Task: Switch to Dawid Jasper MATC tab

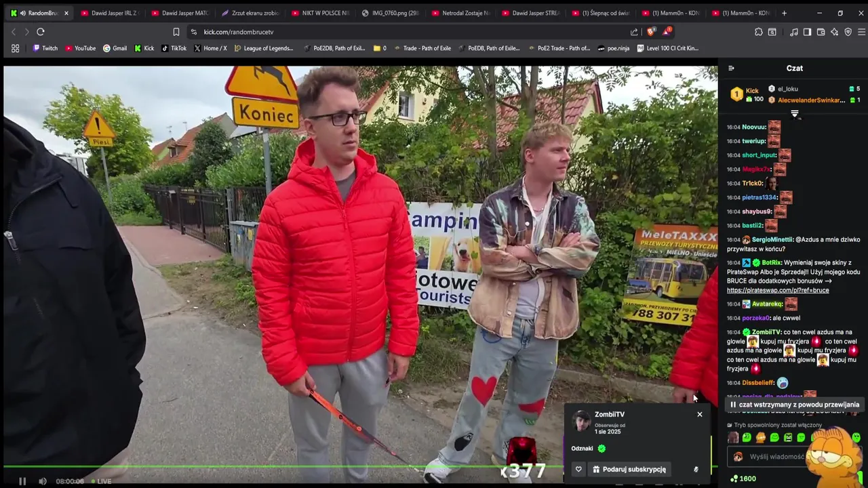Action: pyautogui.click(x=180, y=13)
